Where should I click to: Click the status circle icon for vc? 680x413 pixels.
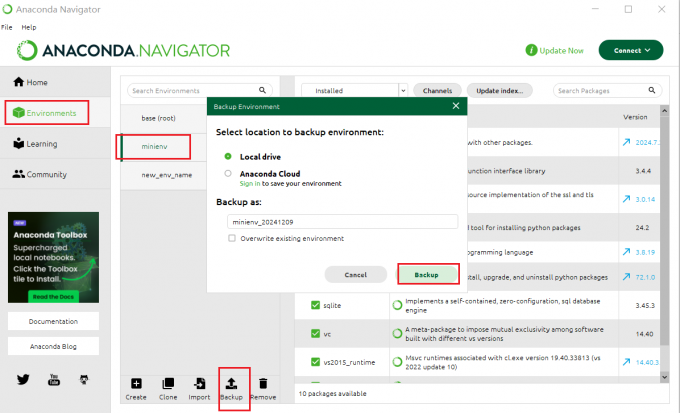tap(397, 334)
